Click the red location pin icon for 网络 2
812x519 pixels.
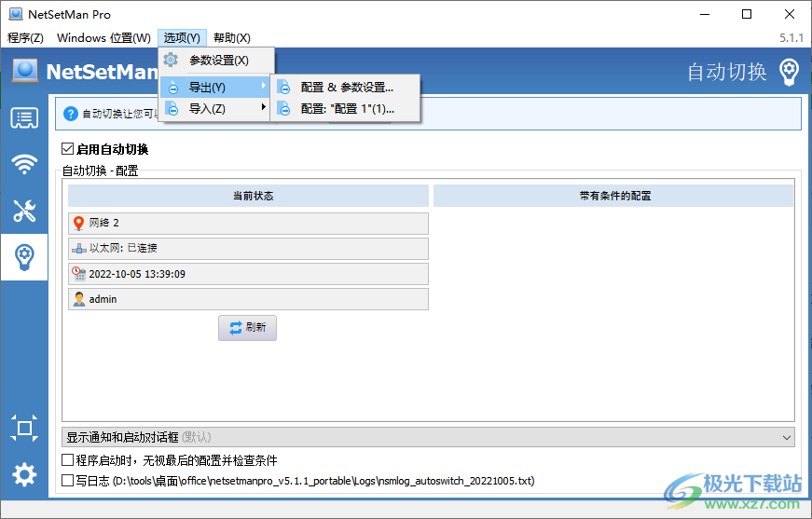78,223
